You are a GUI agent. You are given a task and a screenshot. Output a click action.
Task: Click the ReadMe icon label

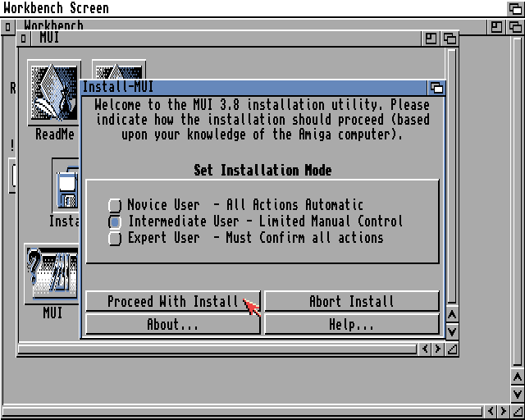[x=55, y=135]
